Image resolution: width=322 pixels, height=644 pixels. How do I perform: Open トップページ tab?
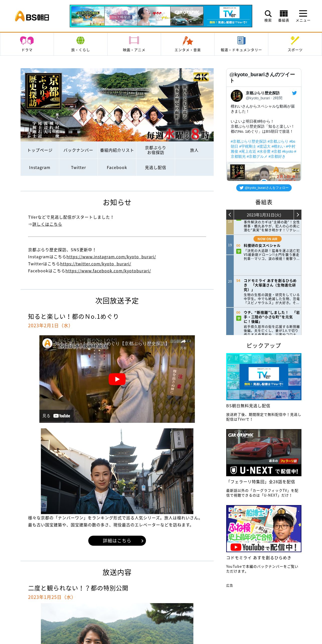click(x=40, y=150)
